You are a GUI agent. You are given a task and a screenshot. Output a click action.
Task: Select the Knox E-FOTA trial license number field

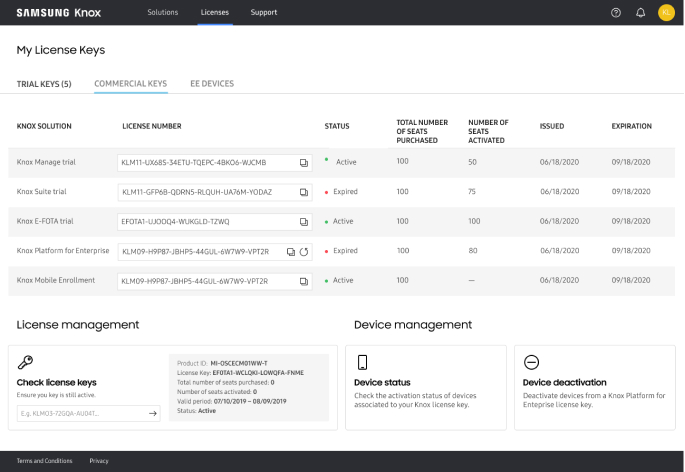point(214,222)
